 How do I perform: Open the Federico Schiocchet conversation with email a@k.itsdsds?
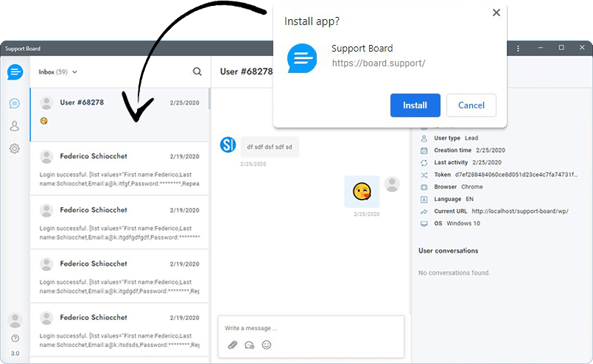click(x=119, y=330)
